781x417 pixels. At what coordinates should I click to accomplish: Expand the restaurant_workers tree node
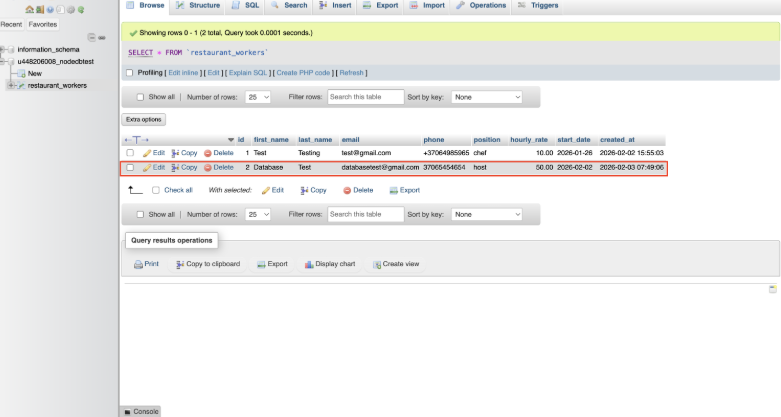click(x=10, y=85)
